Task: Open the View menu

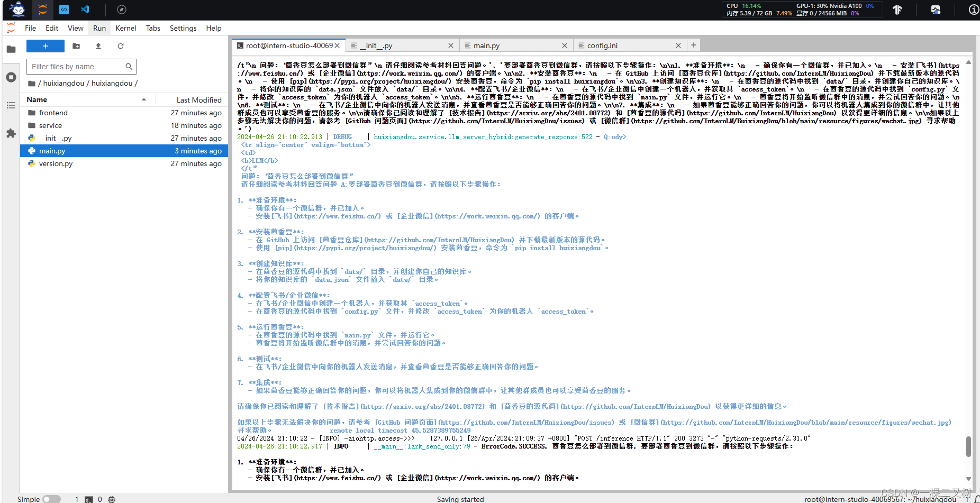Action: tap(76, 28)
